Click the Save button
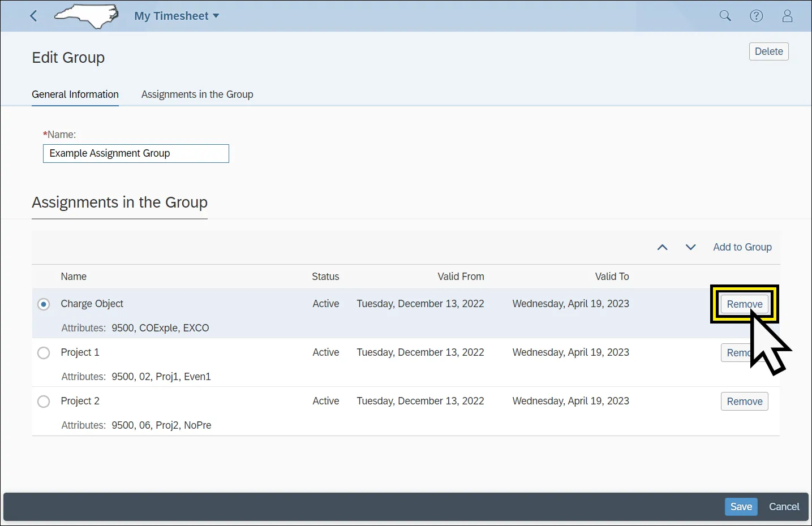Viewport: 812px width, 526px height. 741,507
